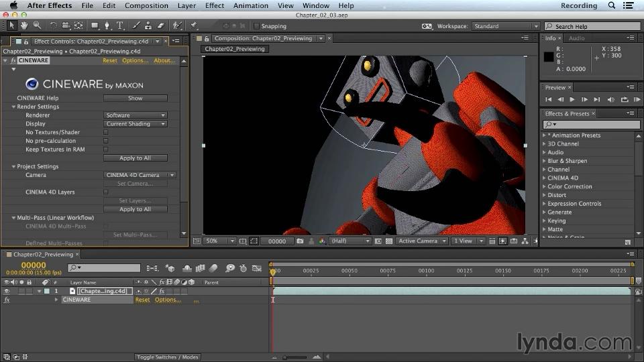
Task: Click the Show button for CINEWARE Help
Action: click(x=135, y=98)
